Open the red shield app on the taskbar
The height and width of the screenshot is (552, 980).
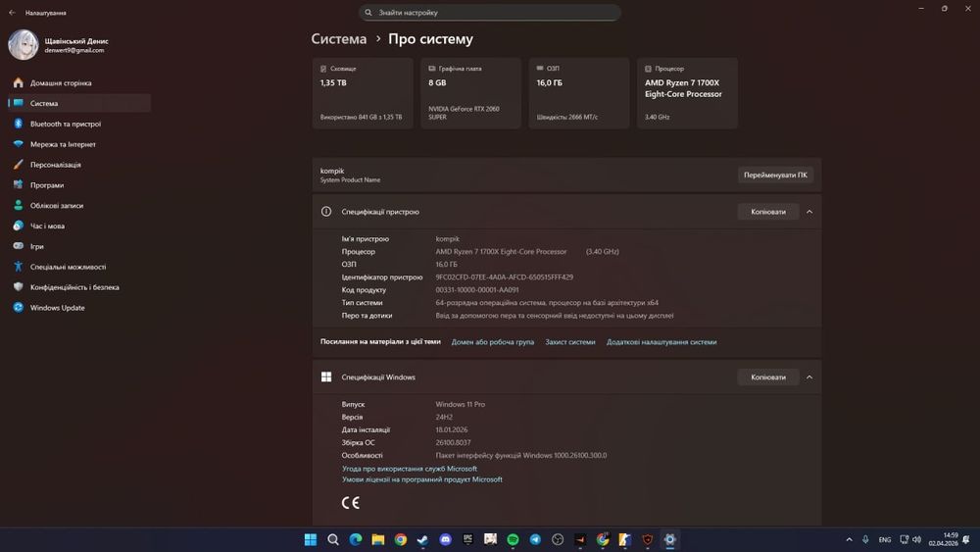coord(648,539)
